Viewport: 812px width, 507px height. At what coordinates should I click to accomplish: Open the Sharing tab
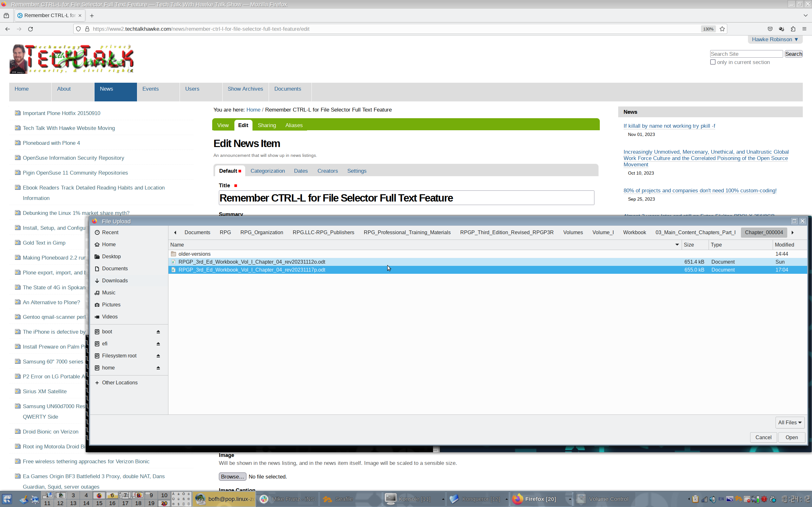coord(267,125)
